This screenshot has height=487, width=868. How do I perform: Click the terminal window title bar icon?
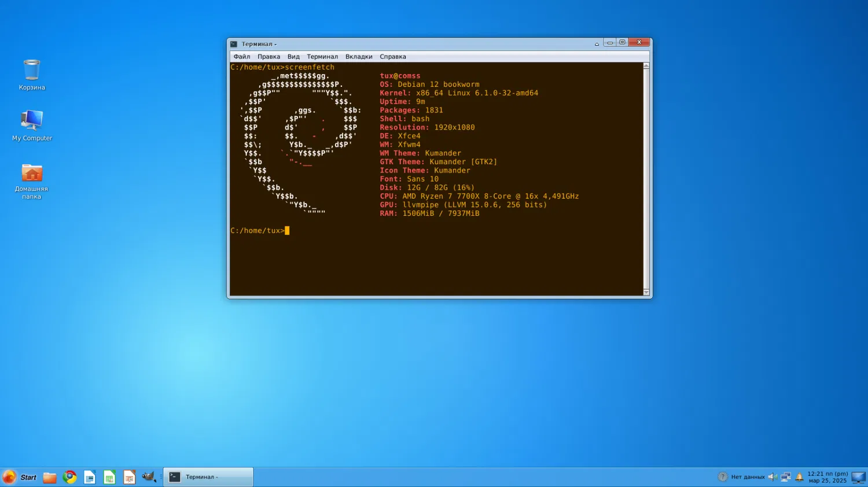[234, 44]
